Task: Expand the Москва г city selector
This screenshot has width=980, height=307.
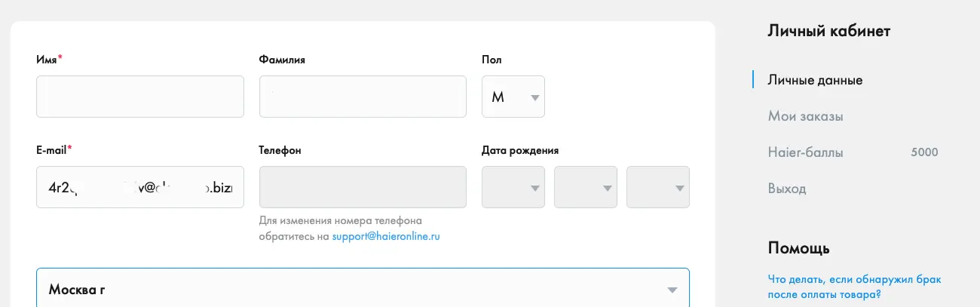Action: pos(363,287)
